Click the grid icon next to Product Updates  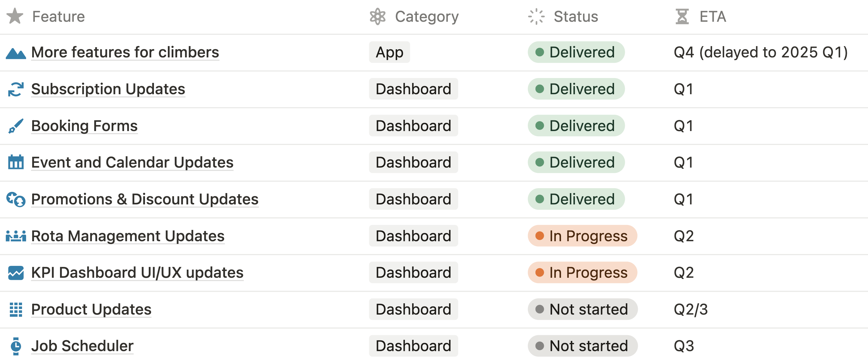tap(15, 309)
